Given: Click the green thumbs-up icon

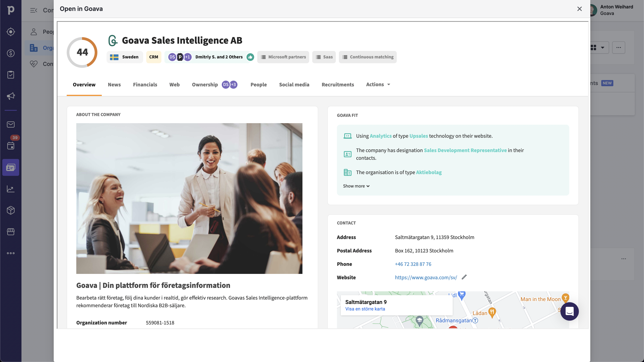Looking at the screenshot, I should (x=250, y=57).
